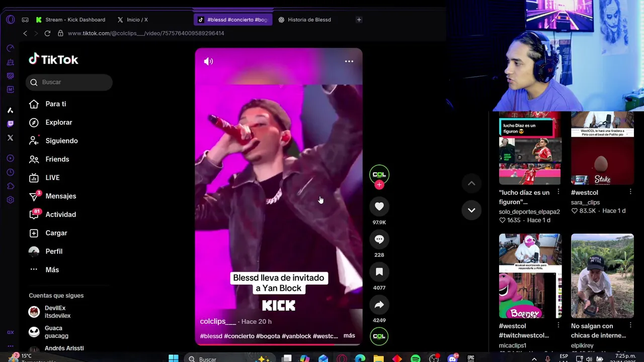The height and width of the screenshot is (362, 644).
Task: Open Microsoft Edge from the taskbar
Action: [x=360, y=358]
